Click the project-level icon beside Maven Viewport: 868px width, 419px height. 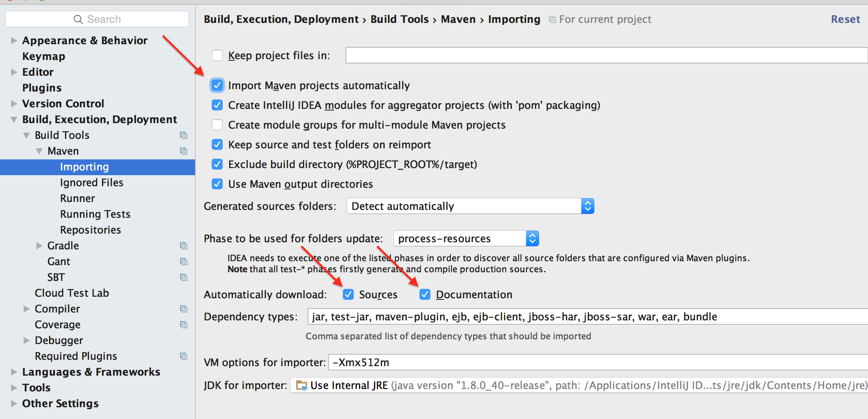point(184,151)
